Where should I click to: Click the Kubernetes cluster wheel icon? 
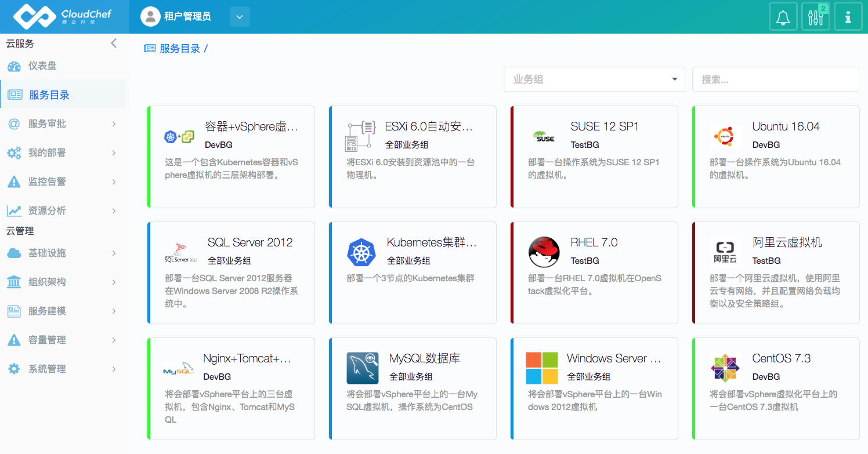pyautogui.click(x=361, y=252)
